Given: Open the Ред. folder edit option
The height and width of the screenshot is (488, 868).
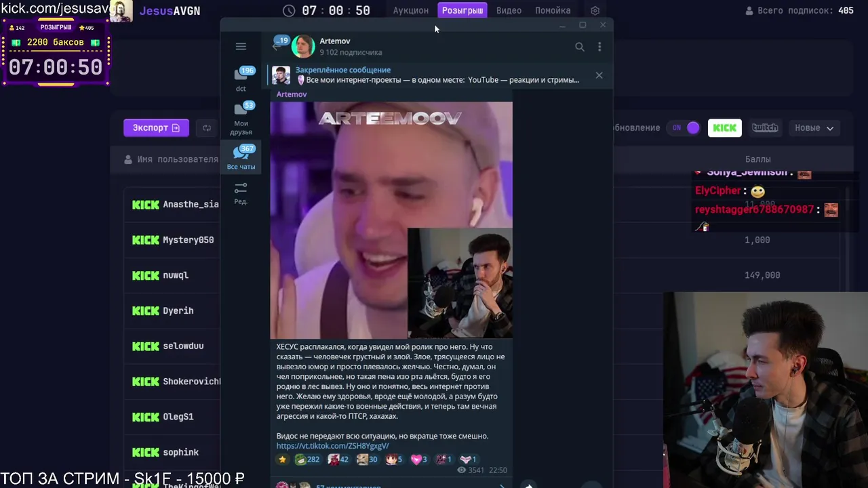Looking at the screenshot, I should (241, 192).
